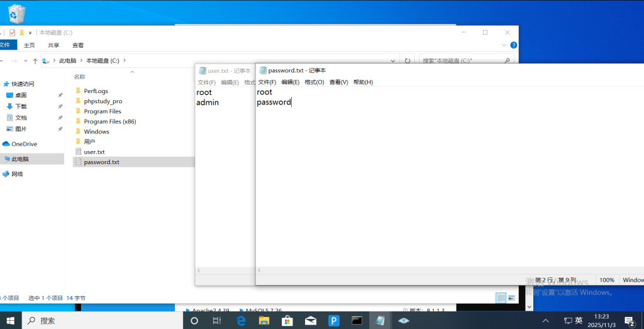Switch to details view in Explorer

click(x=501, y=298)
